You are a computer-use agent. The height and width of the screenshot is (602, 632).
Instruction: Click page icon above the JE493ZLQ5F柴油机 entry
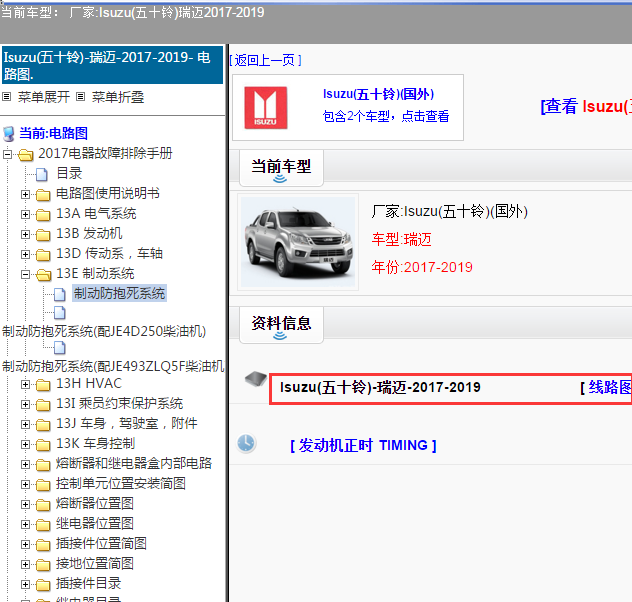60,347
